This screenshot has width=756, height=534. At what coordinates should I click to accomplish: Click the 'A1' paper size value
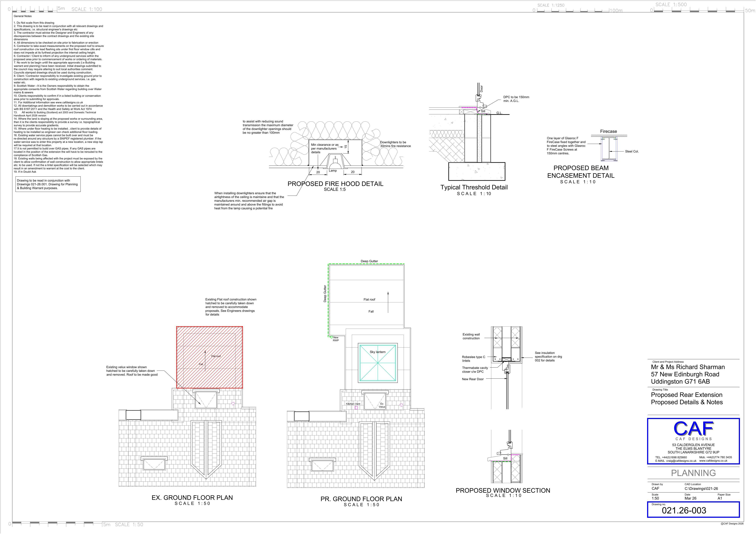pos(720,498)
